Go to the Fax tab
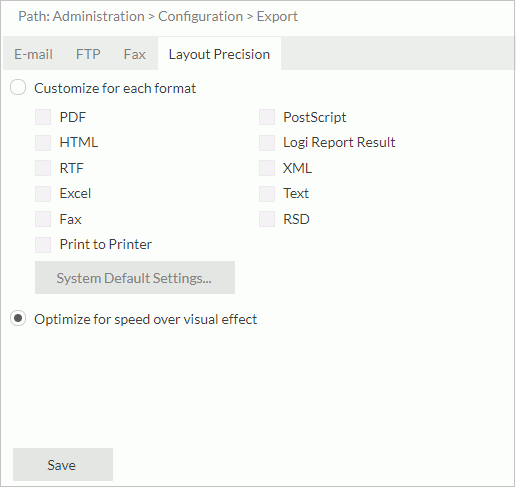Viewport: 516px width, 488px height. click(x=135, y=54)
